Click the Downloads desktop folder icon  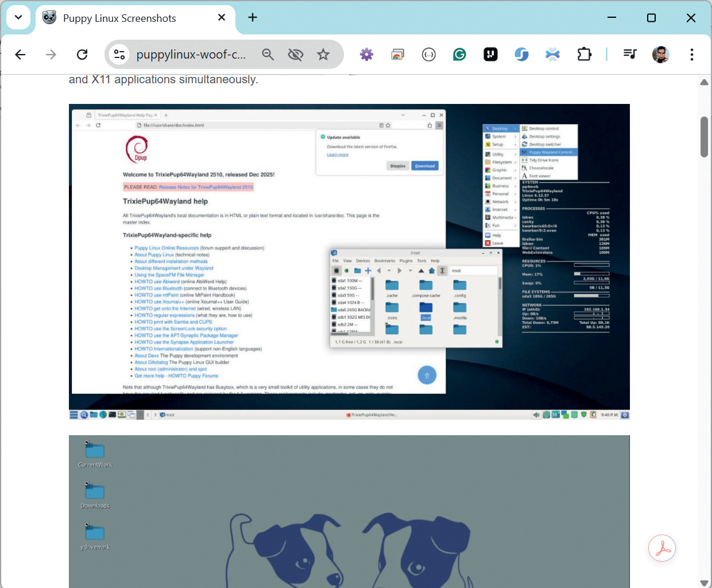point(95,495)
